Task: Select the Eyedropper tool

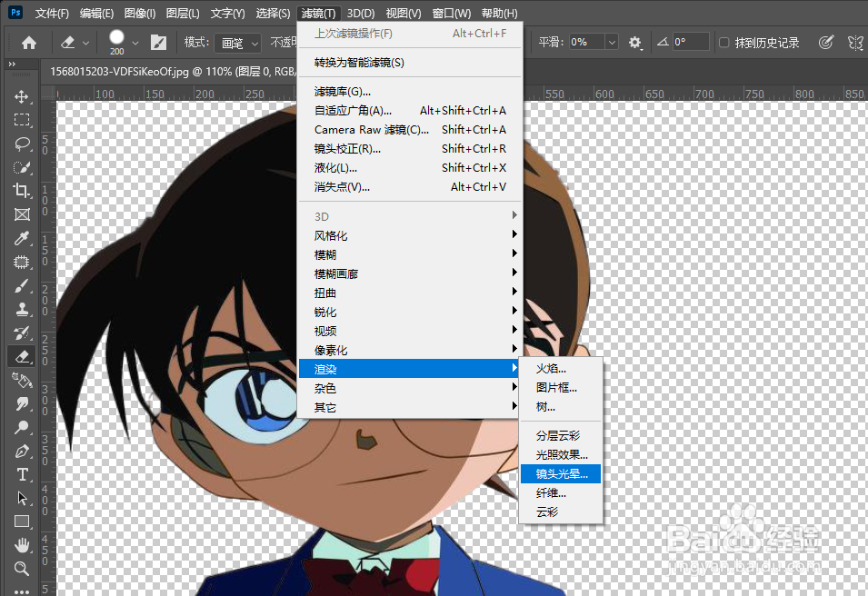Action: [22, 239]
